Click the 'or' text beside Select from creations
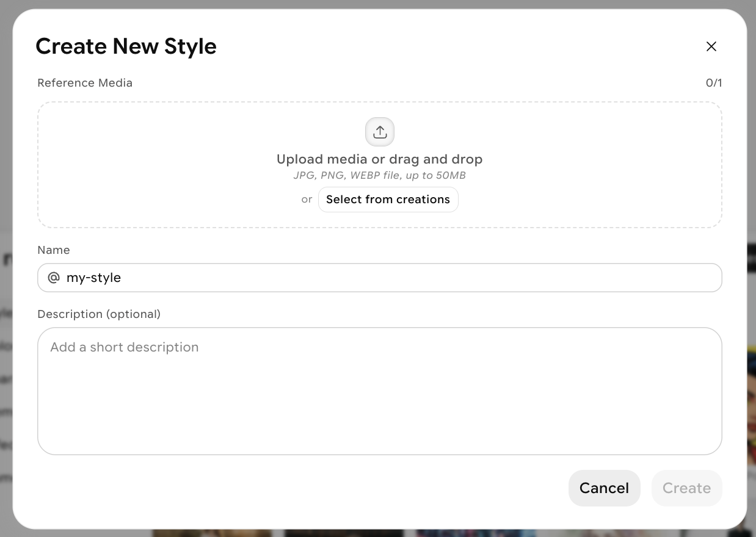The height and width of the screenshot is (537, 756). (307, 199)
